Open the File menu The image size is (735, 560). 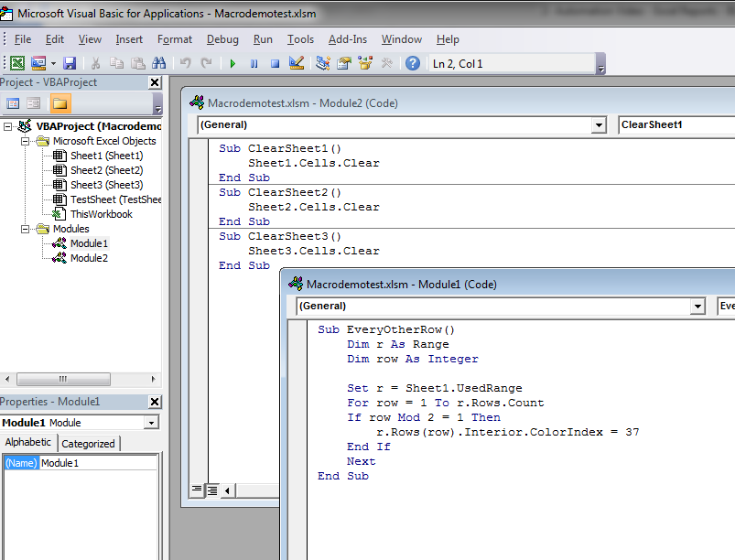click(23, 39)
